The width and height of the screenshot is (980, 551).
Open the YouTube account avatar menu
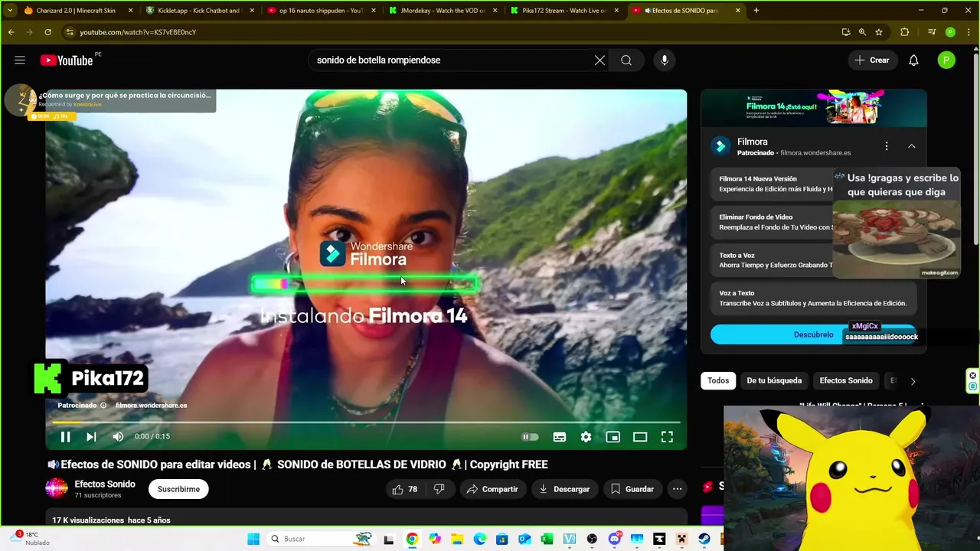(x=946, y=60)
